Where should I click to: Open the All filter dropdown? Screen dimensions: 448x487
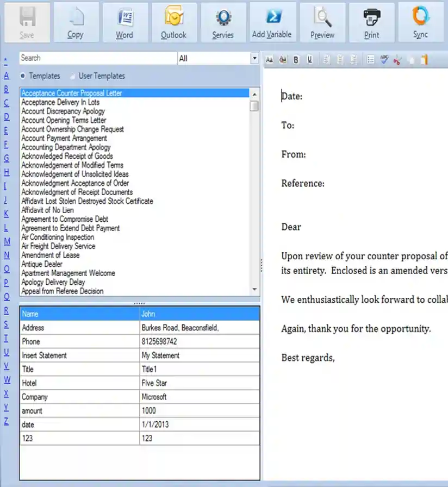253,58
